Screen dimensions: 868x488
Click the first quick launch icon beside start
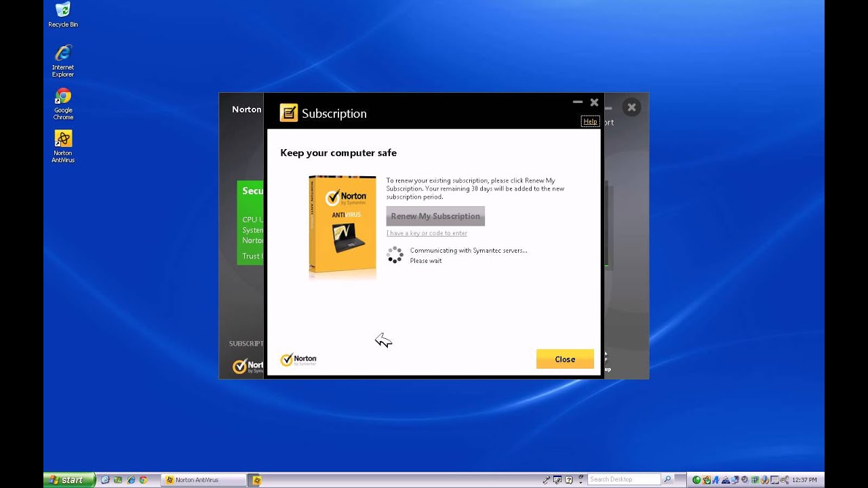[105, 480]
